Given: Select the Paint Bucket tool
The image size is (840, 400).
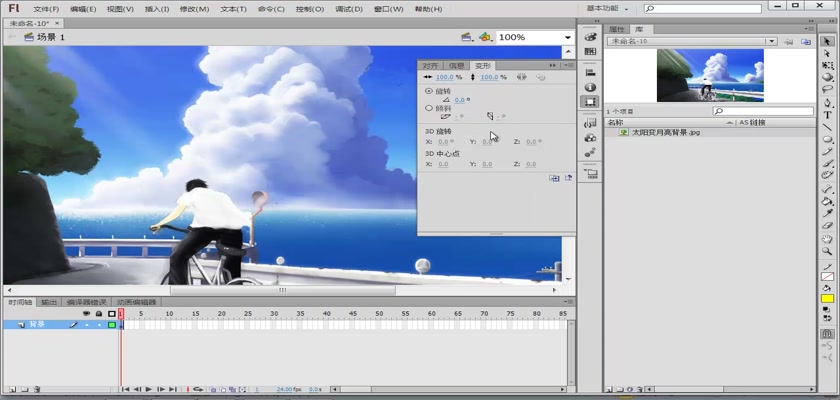Looking at the screenshot, I should (x=827, y=201).
